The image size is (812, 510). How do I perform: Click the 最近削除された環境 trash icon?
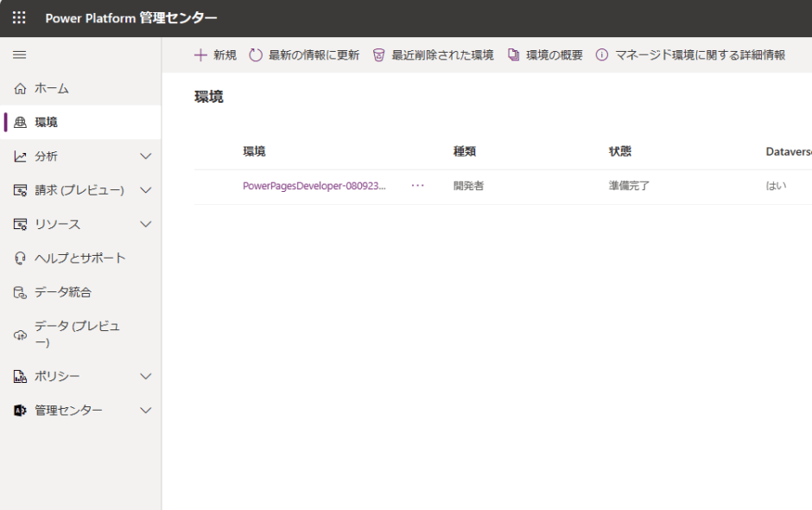(x=378, y=54)
